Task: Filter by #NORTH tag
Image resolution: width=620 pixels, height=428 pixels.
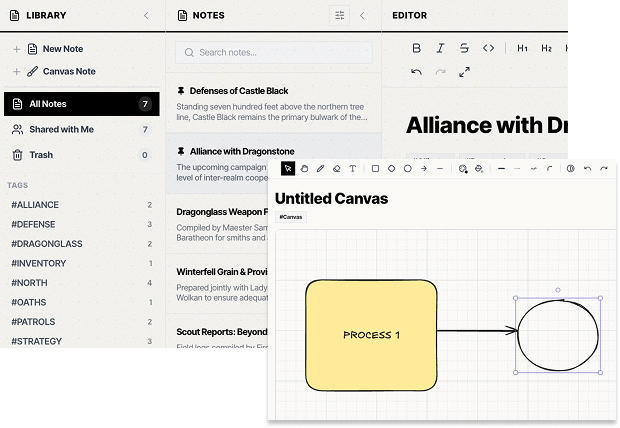Action: (82, 283)
